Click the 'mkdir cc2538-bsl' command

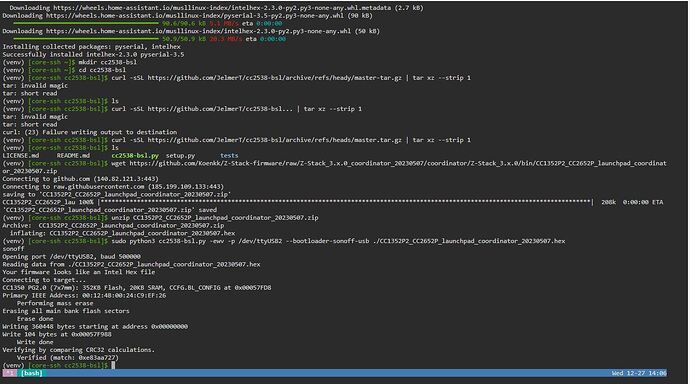(107, 62)
